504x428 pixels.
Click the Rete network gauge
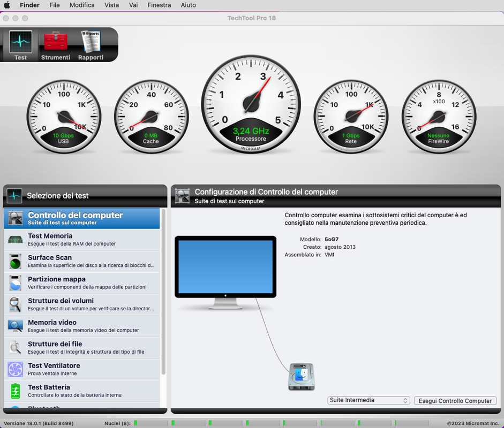[x=351, y=117]
